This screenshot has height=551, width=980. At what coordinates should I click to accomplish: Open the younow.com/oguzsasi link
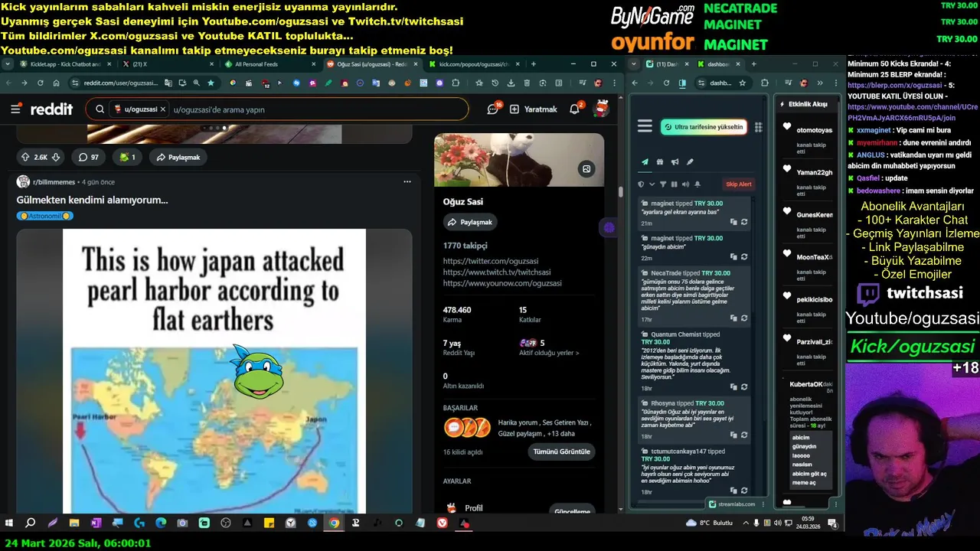[x=502, y=283]
